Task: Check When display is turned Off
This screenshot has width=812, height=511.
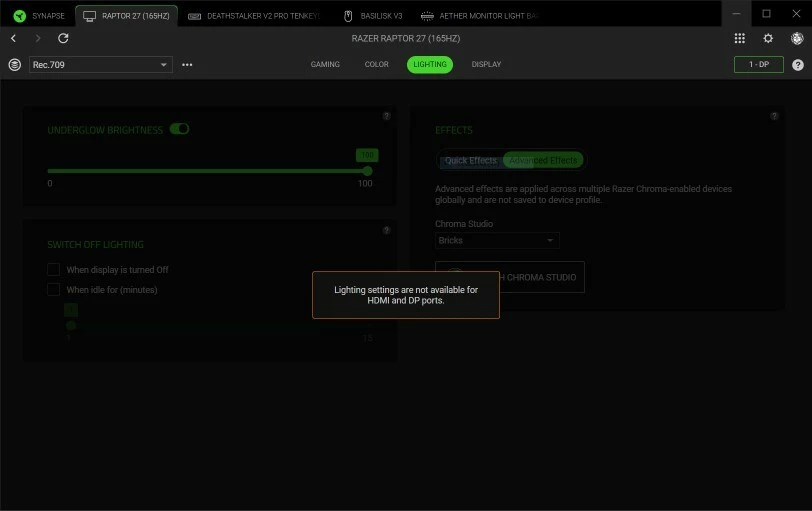Action: 53,270
